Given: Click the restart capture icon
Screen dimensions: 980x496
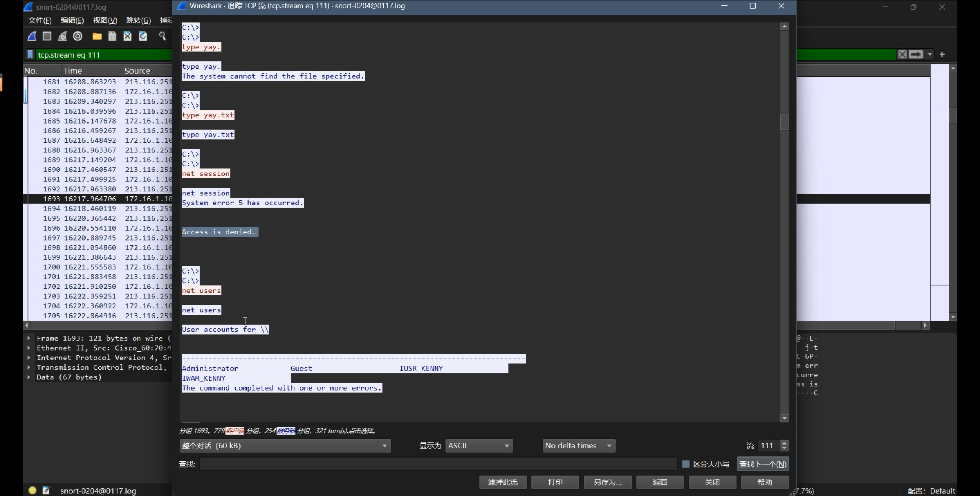Looking at the screenshot, I should (x=63, y=36).
